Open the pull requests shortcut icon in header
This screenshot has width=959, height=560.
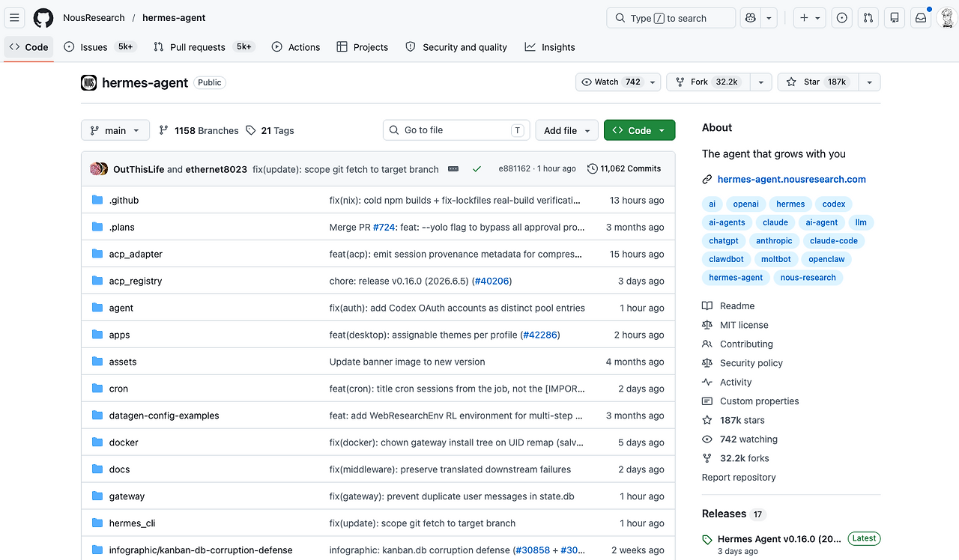tap(868, 18)
